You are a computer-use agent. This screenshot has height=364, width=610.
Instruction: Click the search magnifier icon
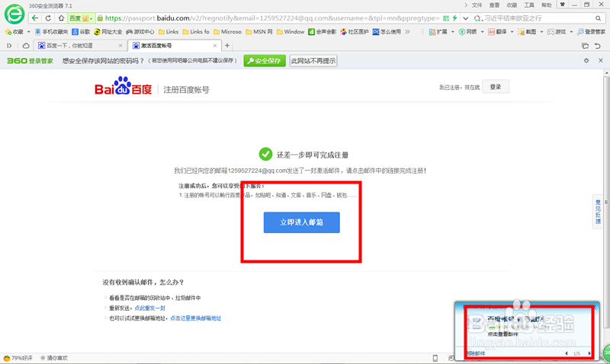coord(598,18)
